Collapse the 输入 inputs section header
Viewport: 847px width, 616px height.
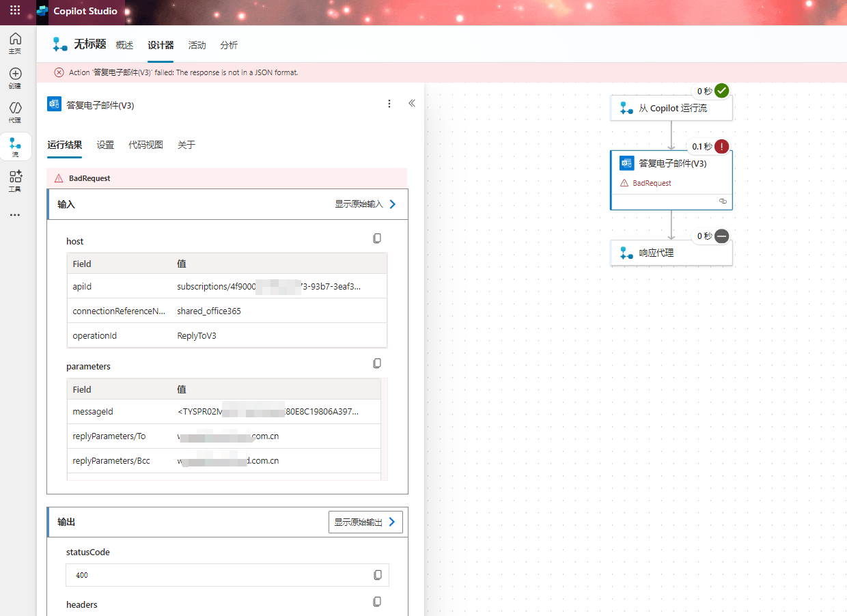[x=227, y=204]
